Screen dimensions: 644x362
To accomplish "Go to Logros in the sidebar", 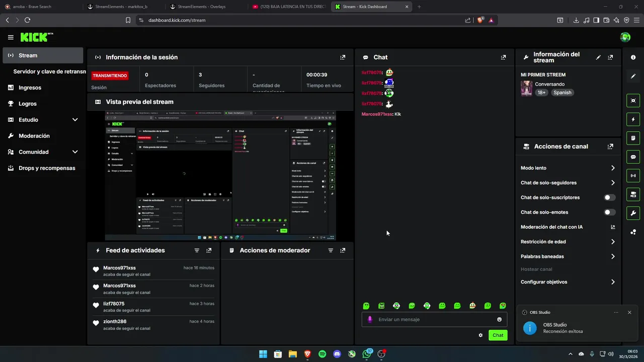I will [x=43, y=104].
